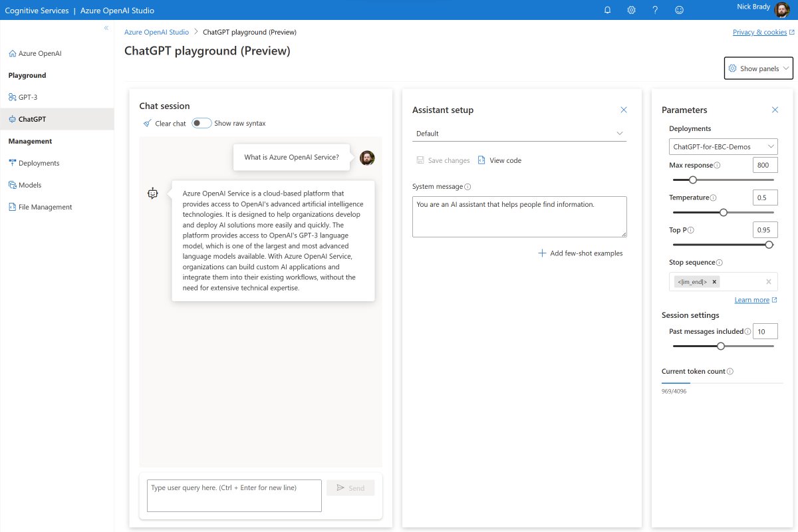Collapse the left navigation pane
The width and height of the screenshot is (798, 532).
pos(106,28)
